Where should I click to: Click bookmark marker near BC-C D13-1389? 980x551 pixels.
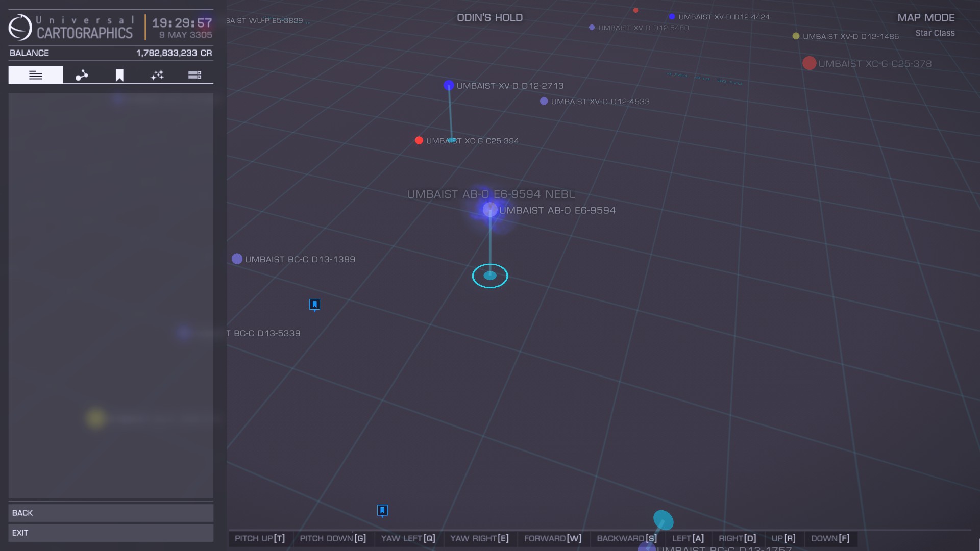point(314,305)
